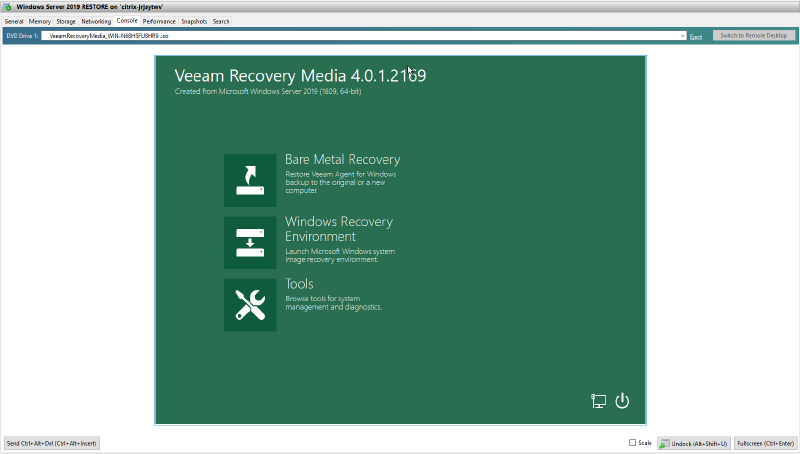Click 'Browse tools for system management' description
The width and height of the screenshot is (800, 454).
pos(334,302)
